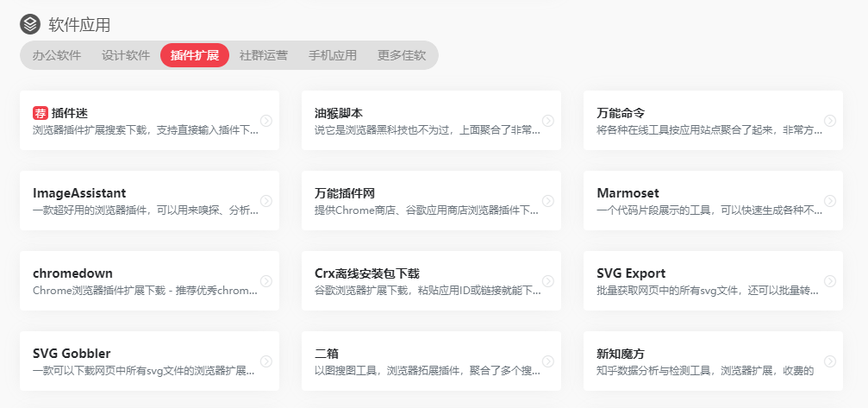This screenshot has height=408, width=868.
Task: Click the arrow icon on ImageAssistant card
Action: (266, 200)
